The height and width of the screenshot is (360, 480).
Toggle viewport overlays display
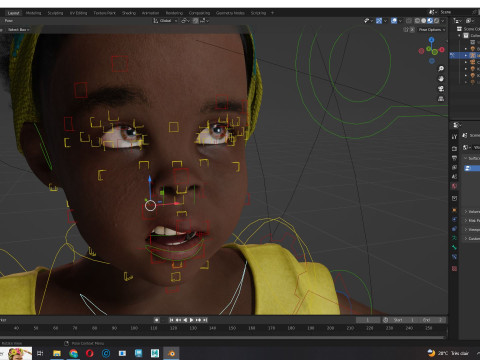pos(394,21)
